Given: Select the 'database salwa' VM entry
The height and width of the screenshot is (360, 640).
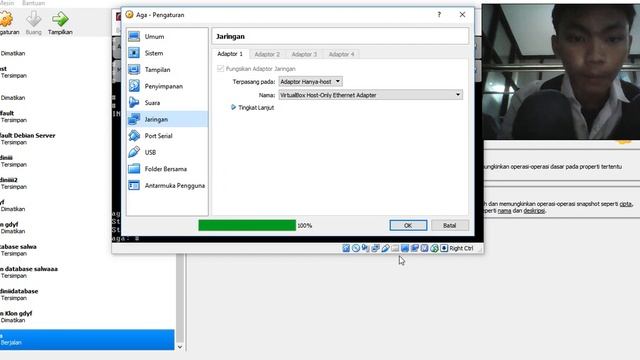Looking at the screenshot, I should (x=87, y=250).
